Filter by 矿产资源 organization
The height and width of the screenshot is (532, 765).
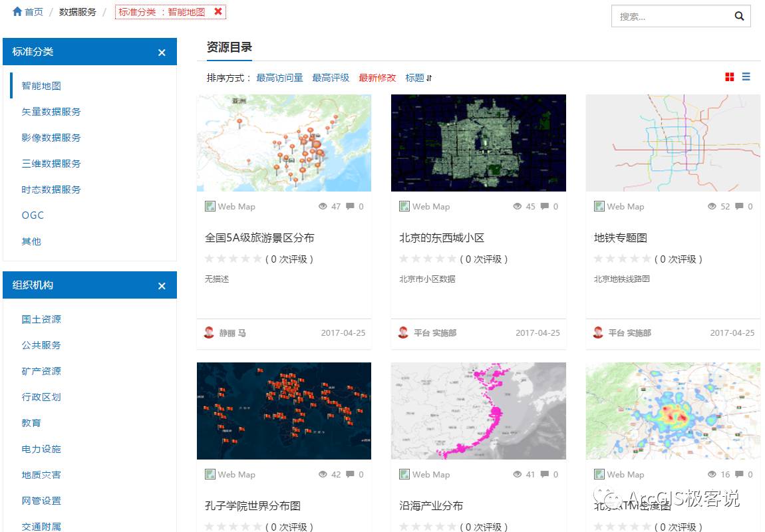tap(41, 371)
